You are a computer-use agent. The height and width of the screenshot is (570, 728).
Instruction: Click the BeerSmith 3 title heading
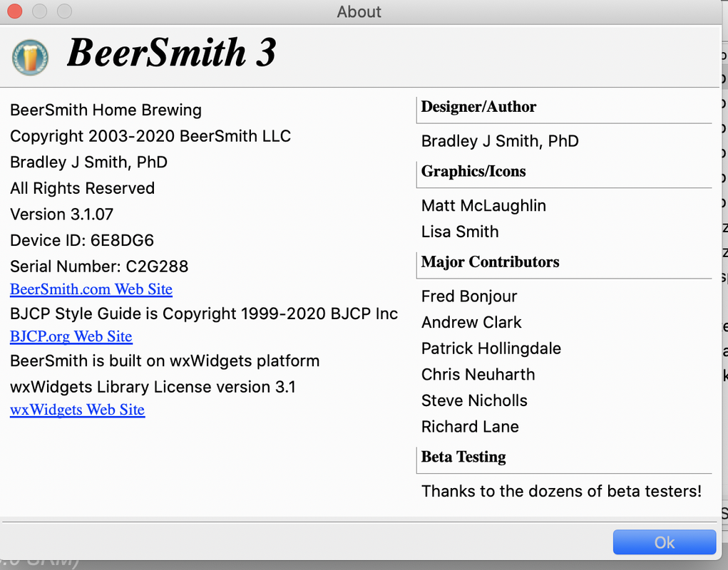coord(172,53)
